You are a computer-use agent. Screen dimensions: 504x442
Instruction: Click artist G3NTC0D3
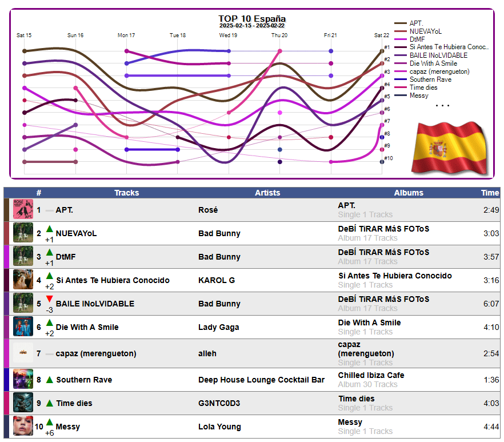pyautogui.click(x=219, y=403)
